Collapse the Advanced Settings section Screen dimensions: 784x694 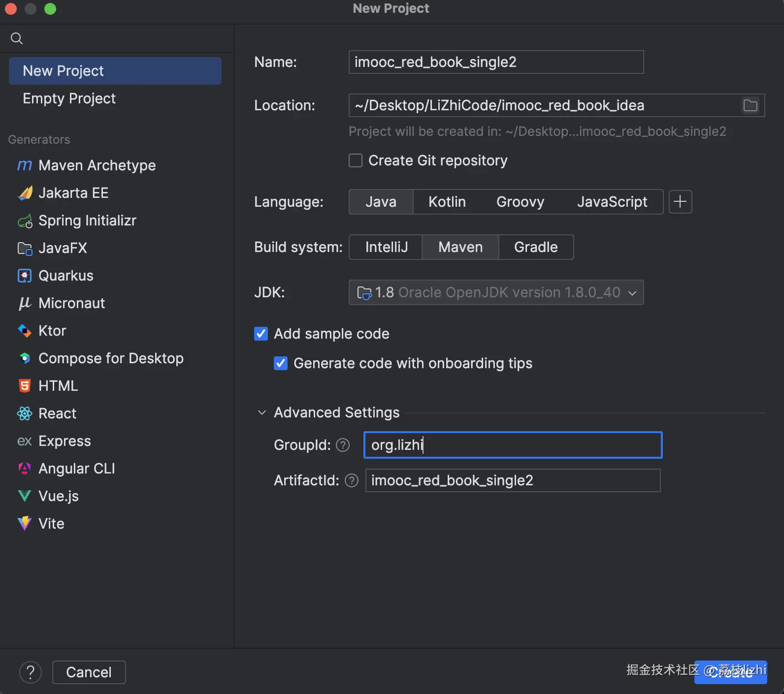[262, 412]
